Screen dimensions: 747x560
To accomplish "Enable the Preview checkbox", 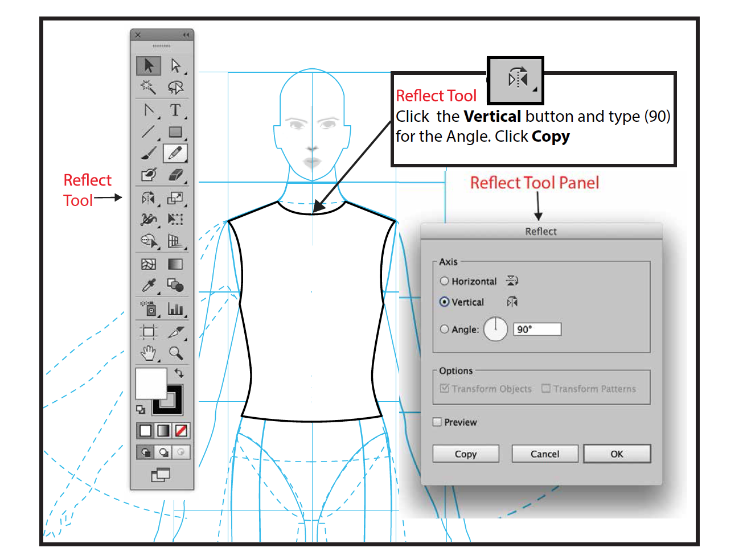I will point(437,422).
